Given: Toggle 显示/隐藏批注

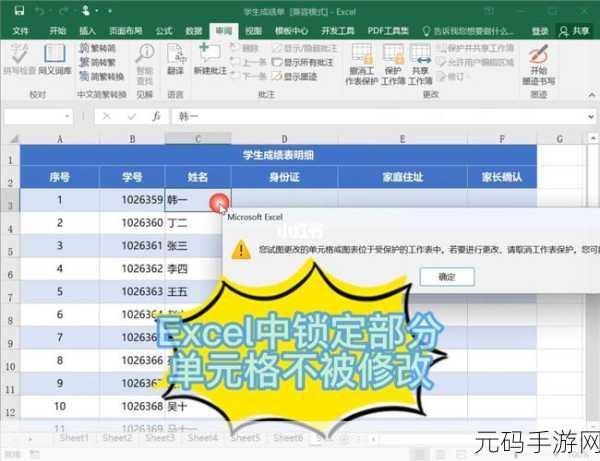Looking at the screenshot, I should (305, 48).
